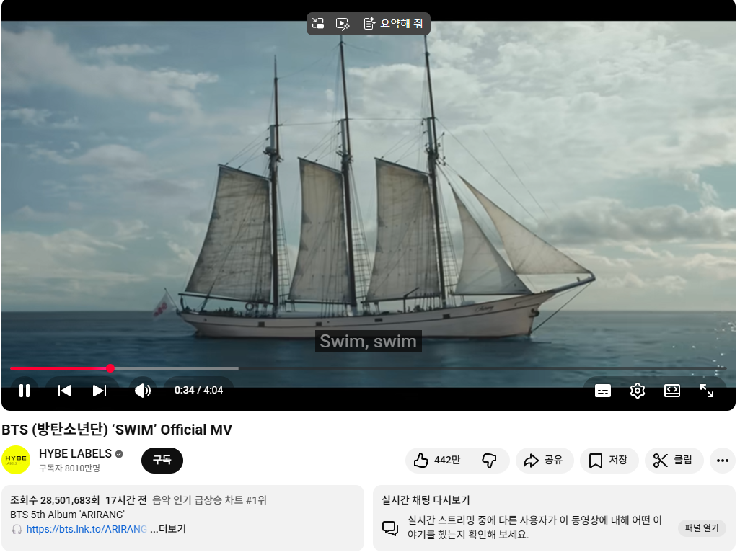The width and height of the screenshot is (740, 560).
Task: Skip to the next video
Action: [x=99, y=391]
